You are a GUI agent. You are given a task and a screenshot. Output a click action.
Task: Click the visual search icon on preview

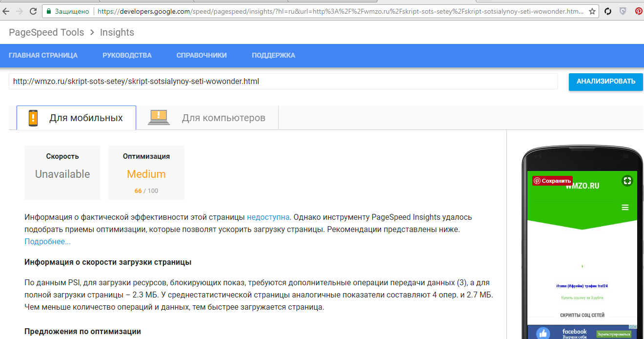click(627, 181)
